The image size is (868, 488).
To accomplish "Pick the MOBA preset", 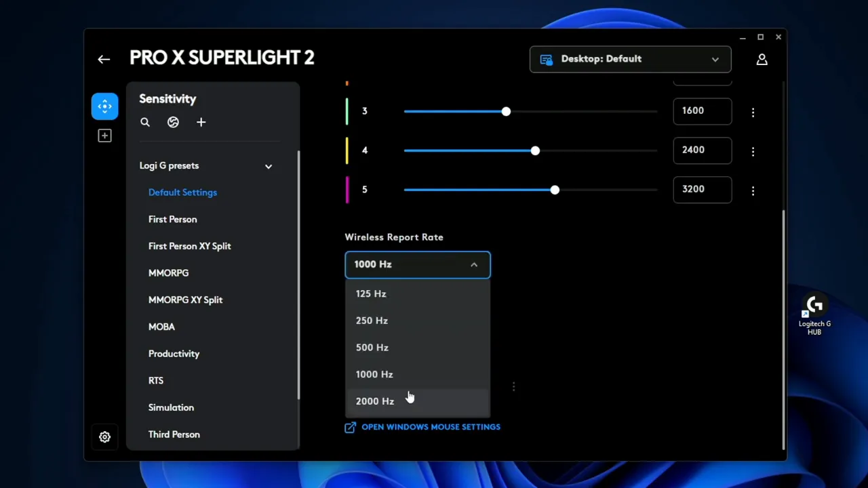I will (161, 327).
